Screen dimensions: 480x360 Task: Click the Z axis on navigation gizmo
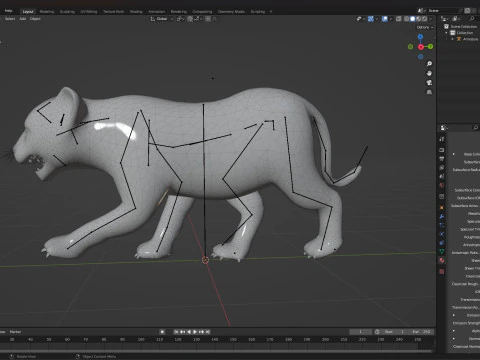click(x=420, y=37)
